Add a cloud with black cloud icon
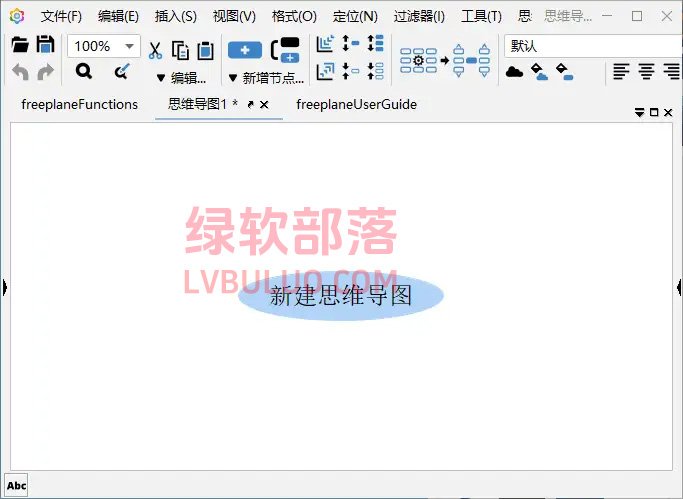The image size is (683, 499). (514, 72)
